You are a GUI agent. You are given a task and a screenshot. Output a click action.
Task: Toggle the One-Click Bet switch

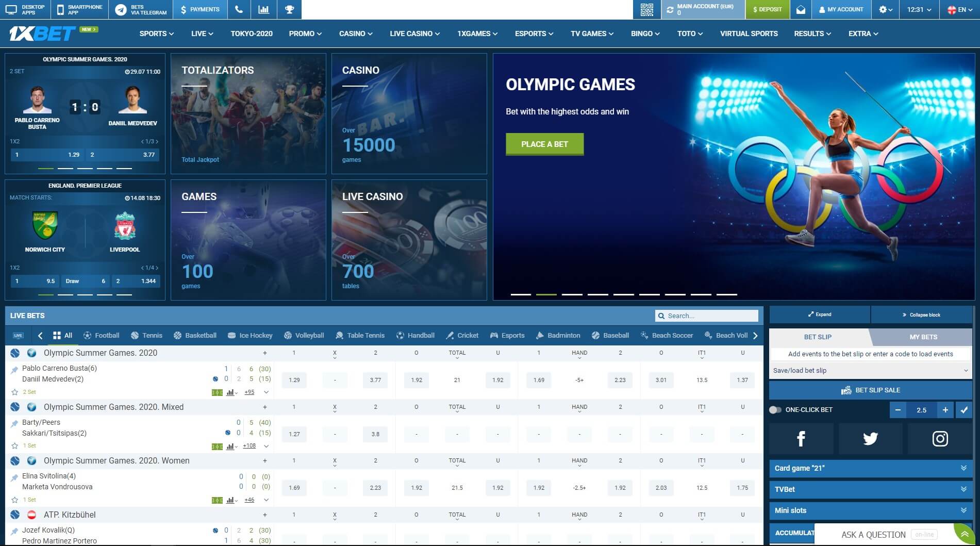click(775, 410)
